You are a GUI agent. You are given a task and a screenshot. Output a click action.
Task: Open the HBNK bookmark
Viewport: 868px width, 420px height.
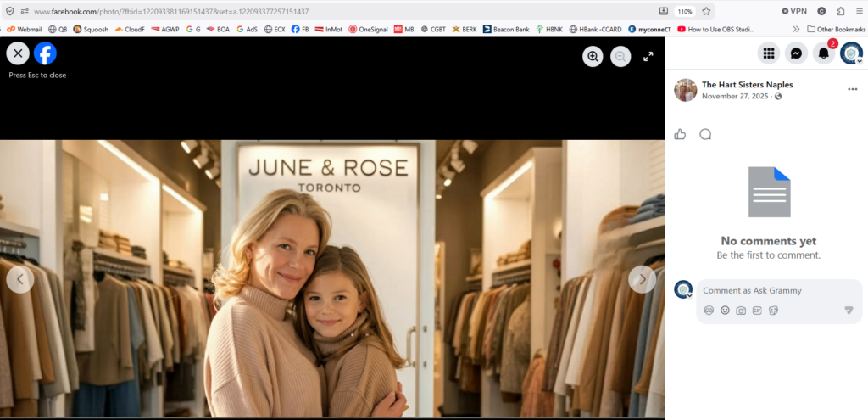(549, 30)
